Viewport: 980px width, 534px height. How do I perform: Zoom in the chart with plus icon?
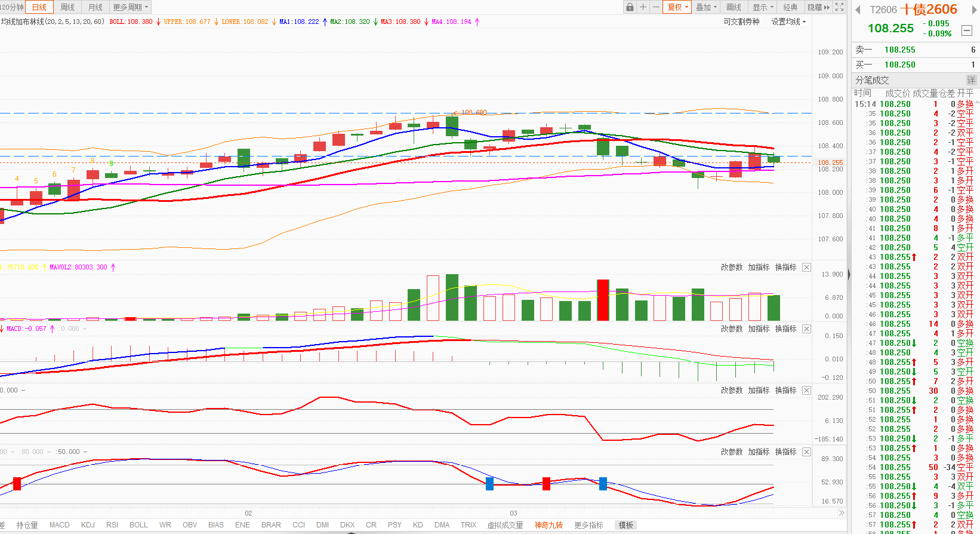(x=643, y=7)
